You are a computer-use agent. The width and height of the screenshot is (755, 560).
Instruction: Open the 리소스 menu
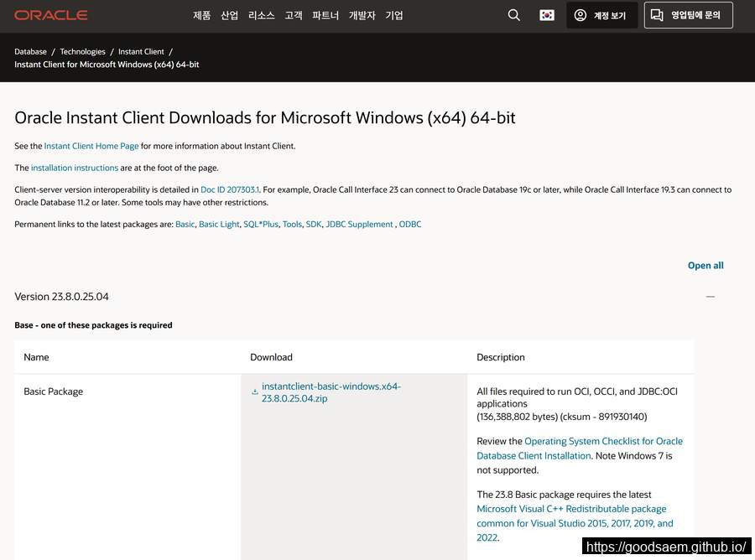coord(262,15)
